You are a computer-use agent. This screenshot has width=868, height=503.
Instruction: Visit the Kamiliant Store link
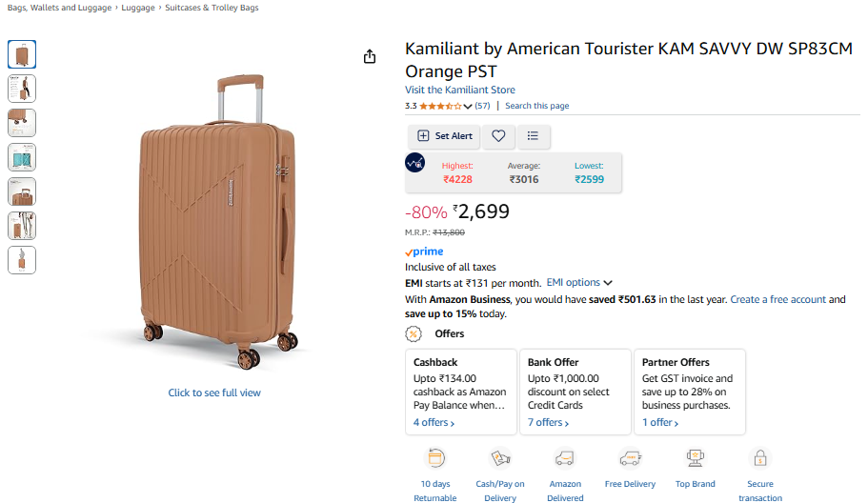460,90
